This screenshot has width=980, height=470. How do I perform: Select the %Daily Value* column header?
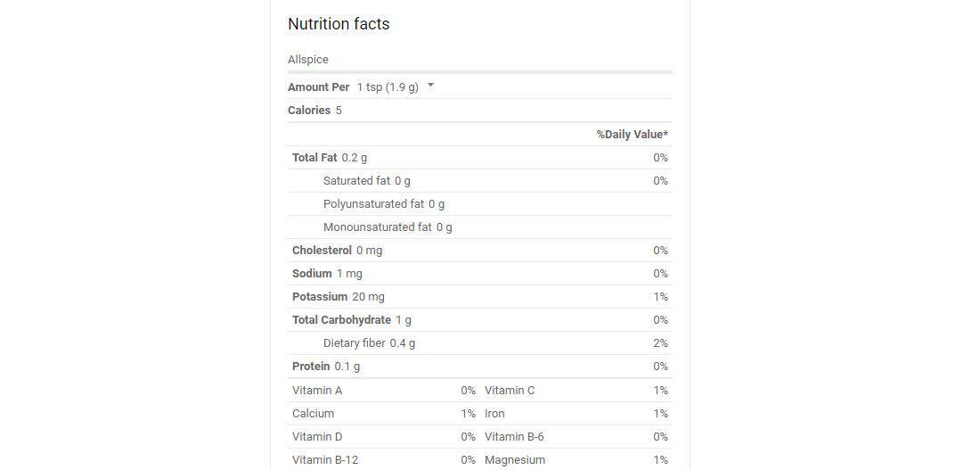tap(633, 135)
